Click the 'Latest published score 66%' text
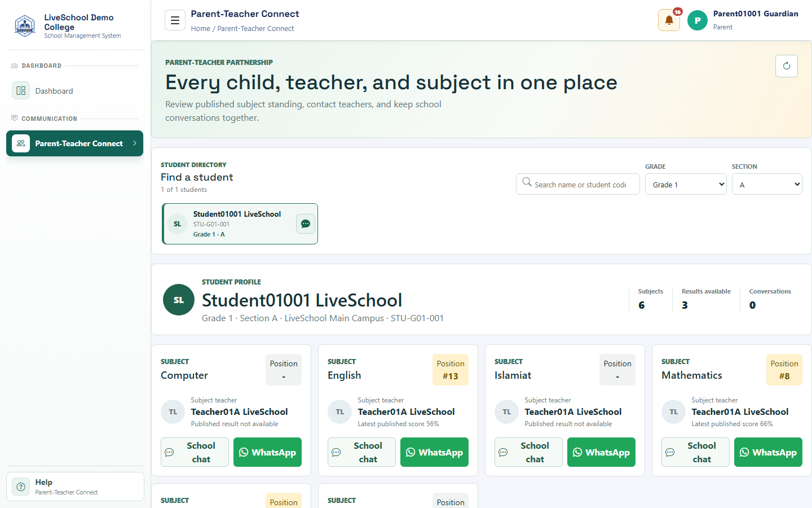812x508 pixels. (732, 424)
